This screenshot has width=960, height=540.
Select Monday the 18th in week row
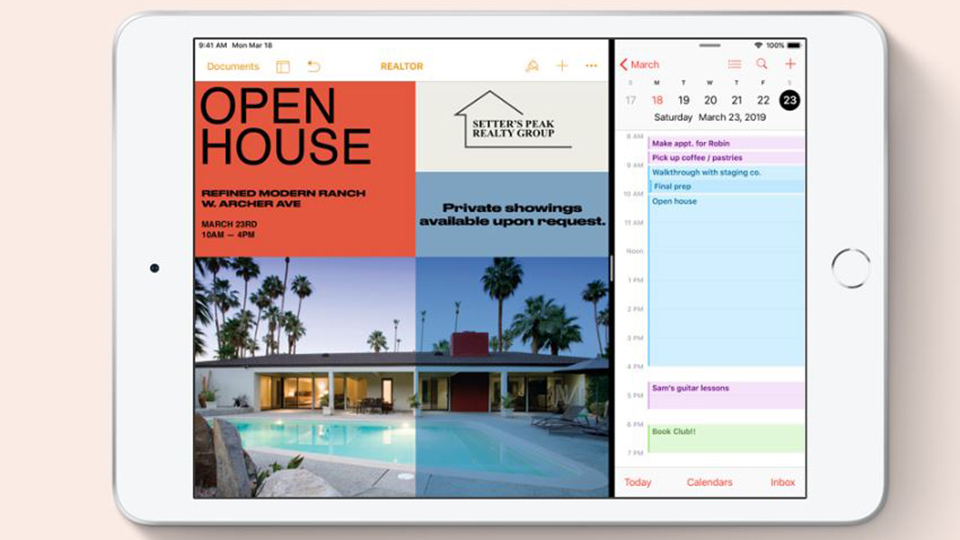pyautogui.click(x=657, y=100)
